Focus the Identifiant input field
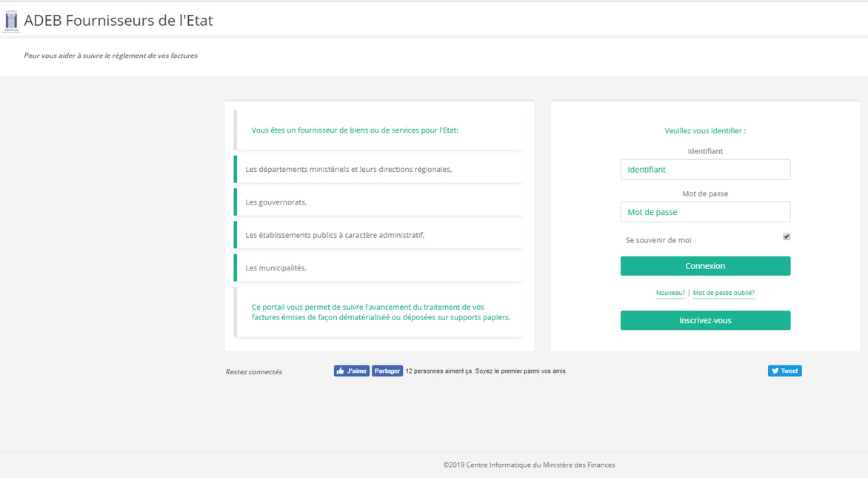This screenshot has width=868, height=478. 705,170
